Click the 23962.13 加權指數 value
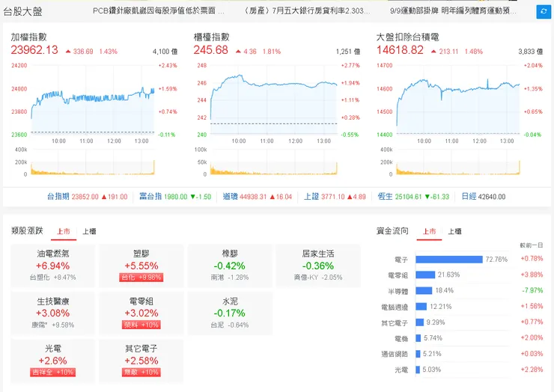The width and height of the screenshot is (554, 392). click(x=34, y=50)
